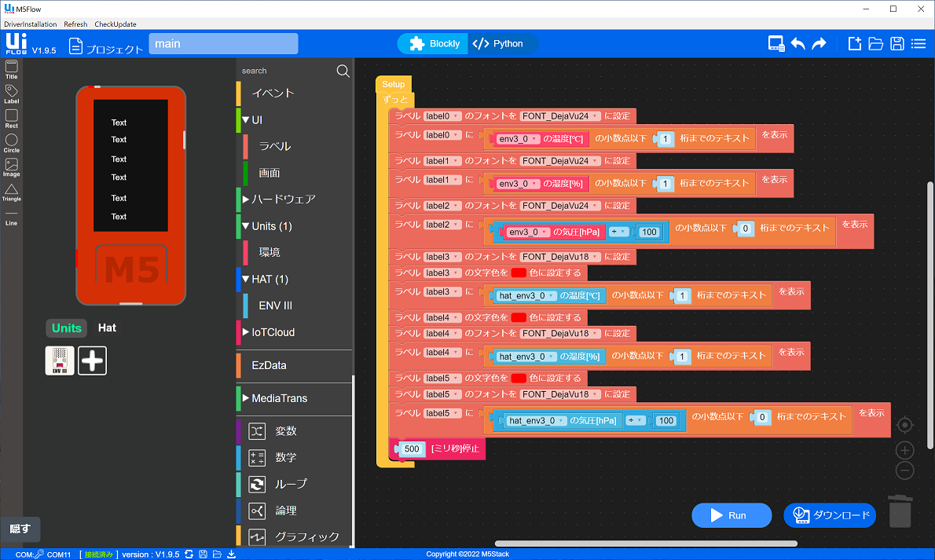Screen dimensions: 935x560
Task: Select the Rect shape tool
Action: [x=11, y=119]
